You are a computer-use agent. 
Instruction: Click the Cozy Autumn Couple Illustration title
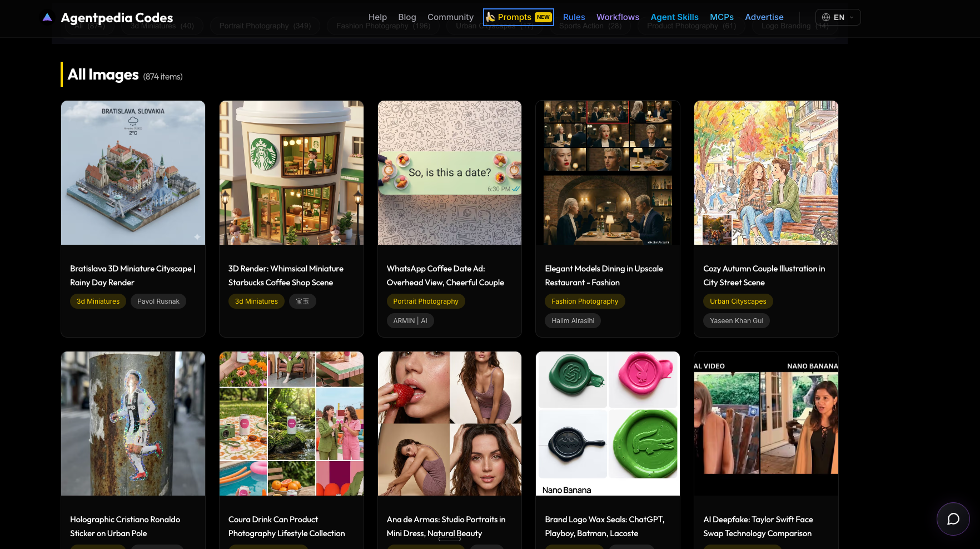click(764, 275)
